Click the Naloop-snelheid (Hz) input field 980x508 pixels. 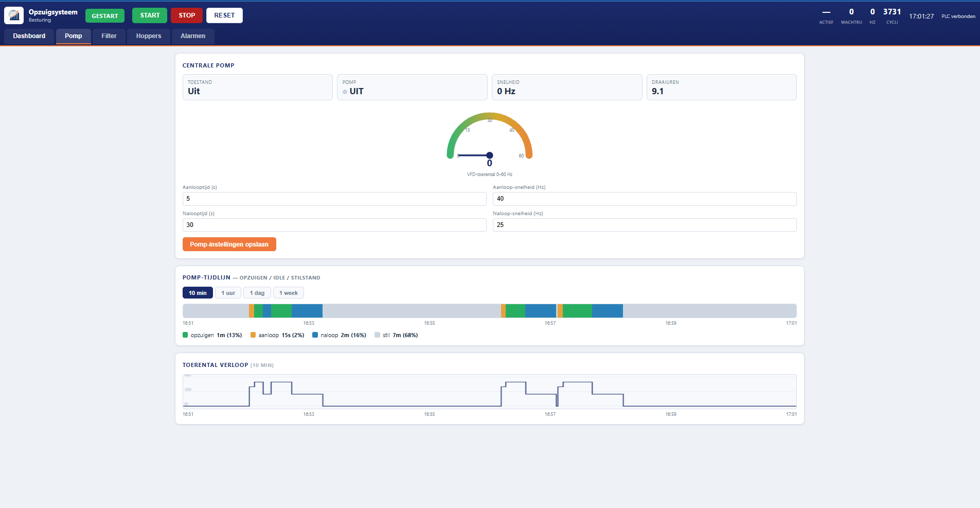point(645,225)
